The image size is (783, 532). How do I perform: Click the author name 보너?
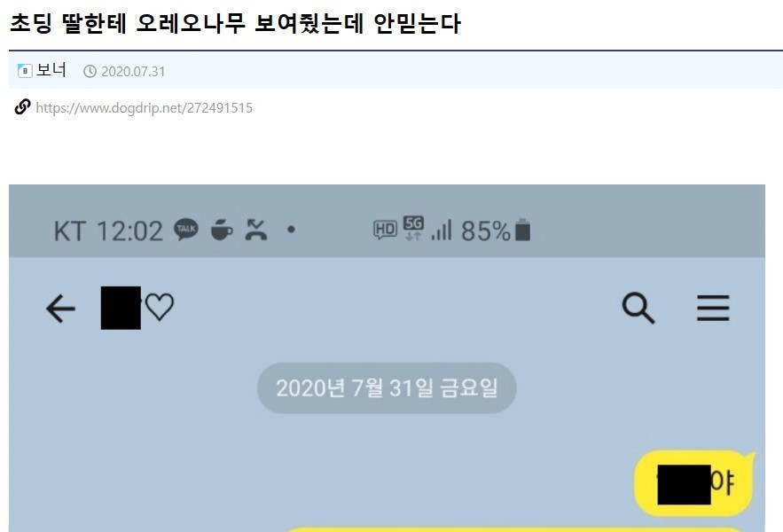(51, 70)
